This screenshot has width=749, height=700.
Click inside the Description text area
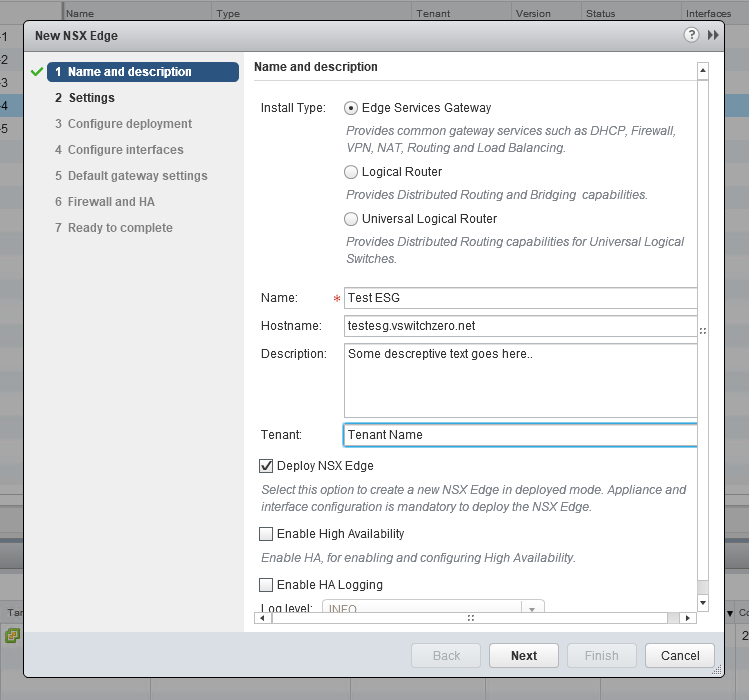coord(520,381)
